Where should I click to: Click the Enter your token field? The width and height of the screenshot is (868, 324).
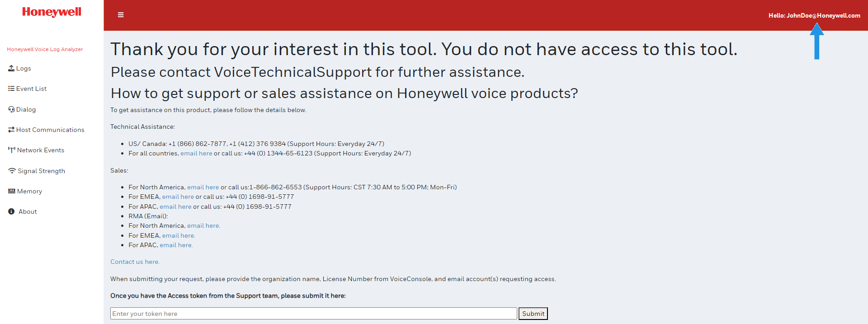coord(313,314)
